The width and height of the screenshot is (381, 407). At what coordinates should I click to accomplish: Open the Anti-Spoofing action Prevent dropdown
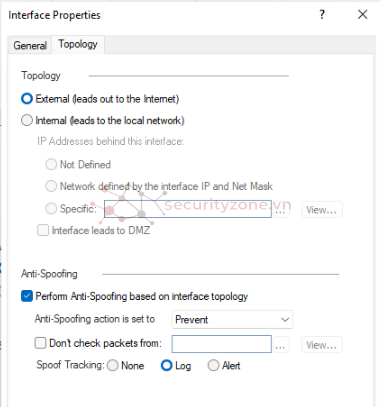click(x=232, y=319)
